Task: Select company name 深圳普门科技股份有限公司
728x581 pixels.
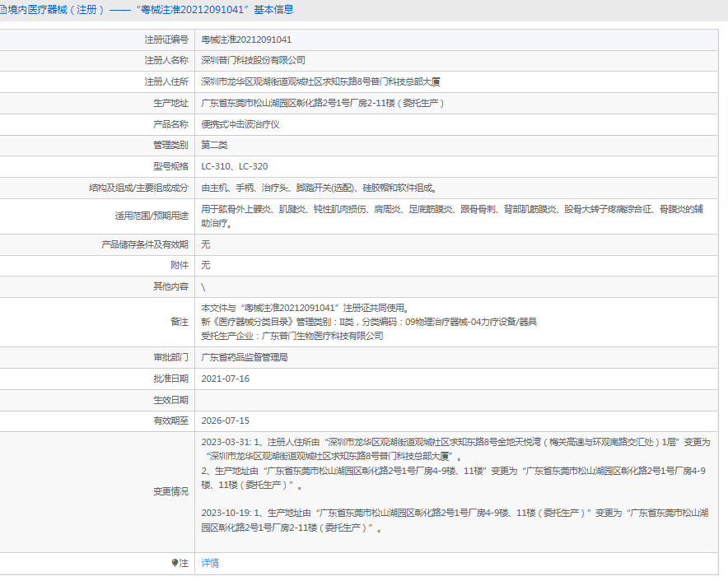Action: (253, 60)
